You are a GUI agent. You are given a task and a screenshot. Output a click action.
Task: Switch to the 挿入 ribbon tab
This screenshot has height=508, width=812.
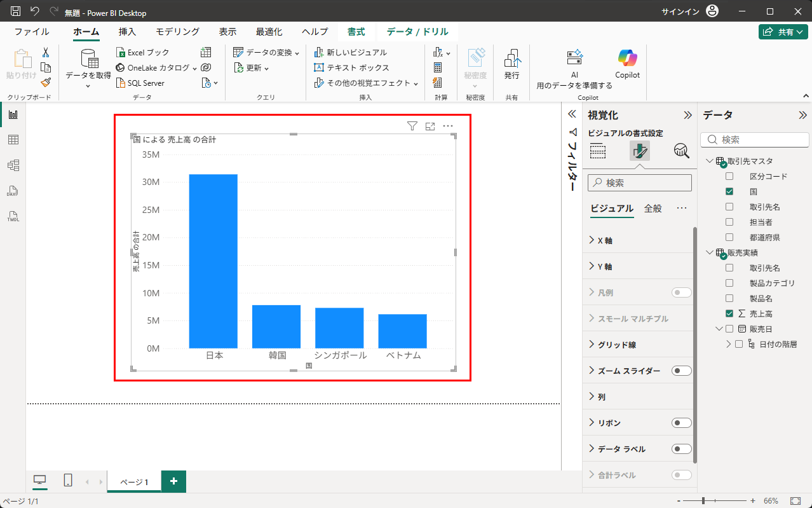pos(127,32)
